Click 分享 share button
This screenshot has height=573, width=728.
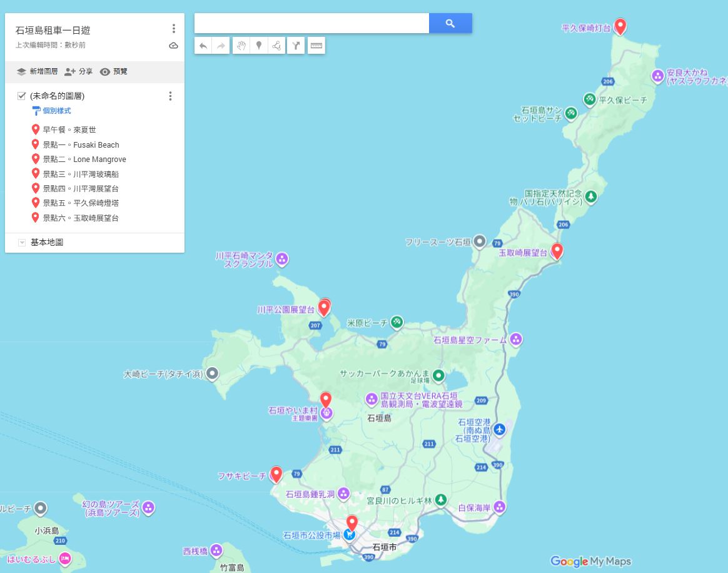pos(78,71)
